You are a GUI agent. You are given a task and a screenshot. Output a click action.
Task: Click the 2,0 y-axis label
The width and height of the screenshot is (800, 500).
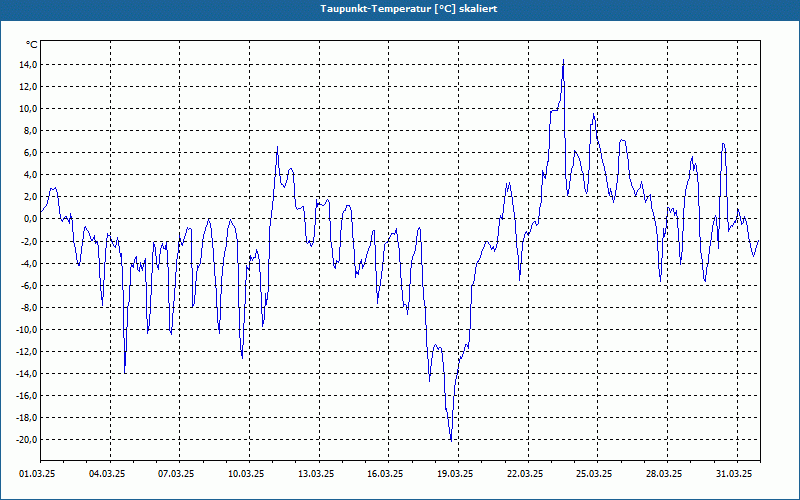click(x=31, y=197)
